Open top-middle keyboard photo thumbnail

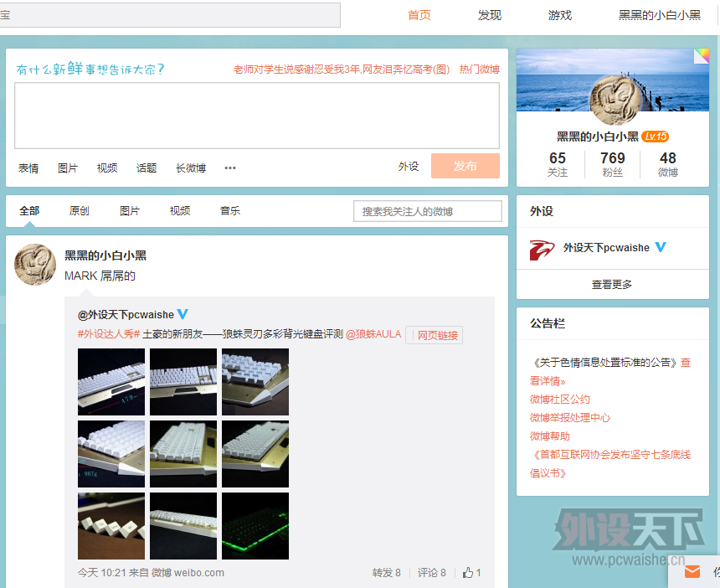pos(183,382)
